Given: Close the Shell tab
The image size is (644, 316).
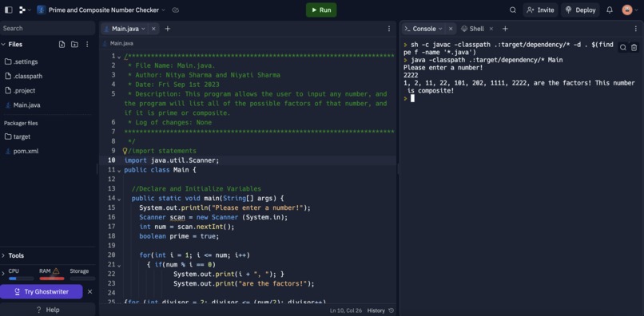Looking at the screenshot, I should coord(491,29).
